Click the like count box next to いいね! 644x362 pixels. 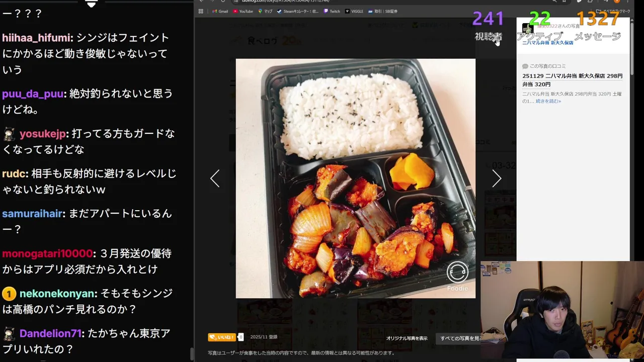pos(240,337)
